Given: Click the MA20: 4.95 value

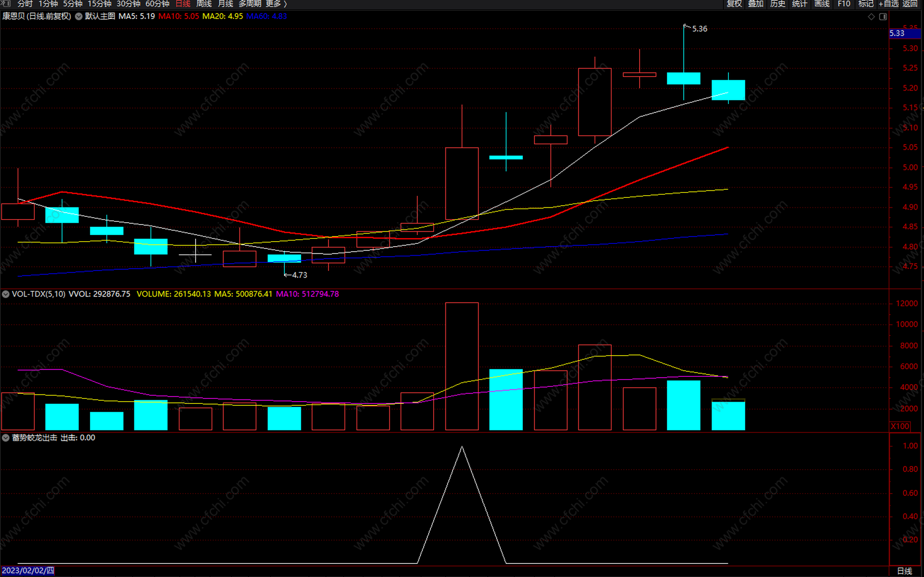Looking at the screenshot, I should 223,16.
